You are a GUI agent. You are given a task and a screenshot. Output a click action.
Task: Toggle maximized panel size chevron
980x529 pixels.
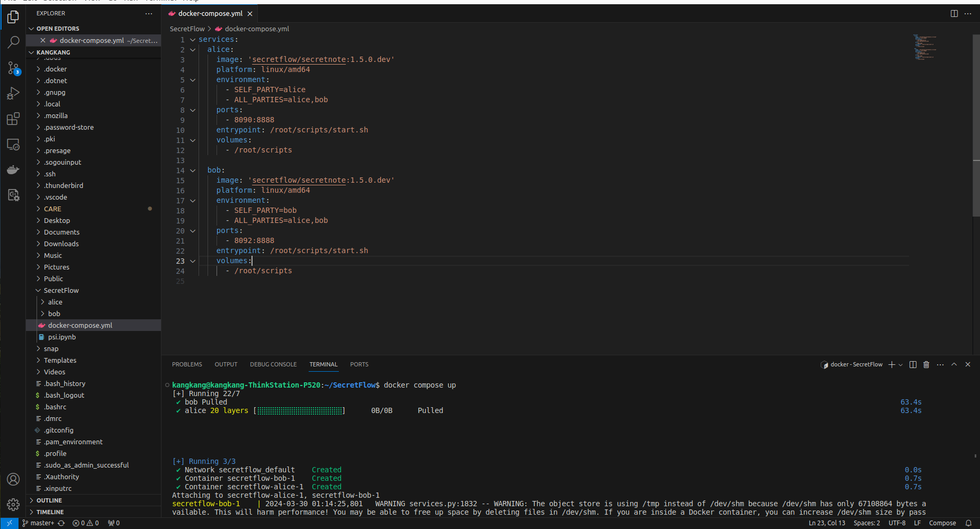[954, 364]
